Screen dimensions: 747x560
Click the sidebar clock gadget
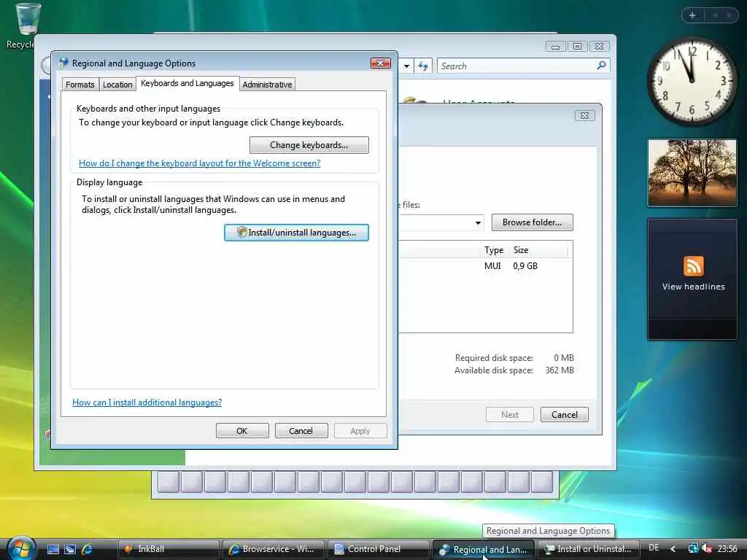pos(692,81)
